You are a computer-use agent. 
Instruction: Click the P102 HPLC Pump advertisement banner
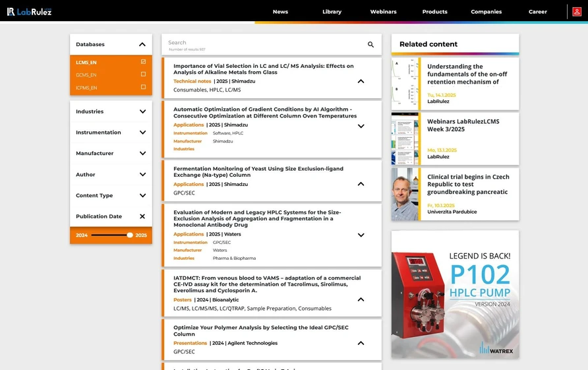(455, 294)
